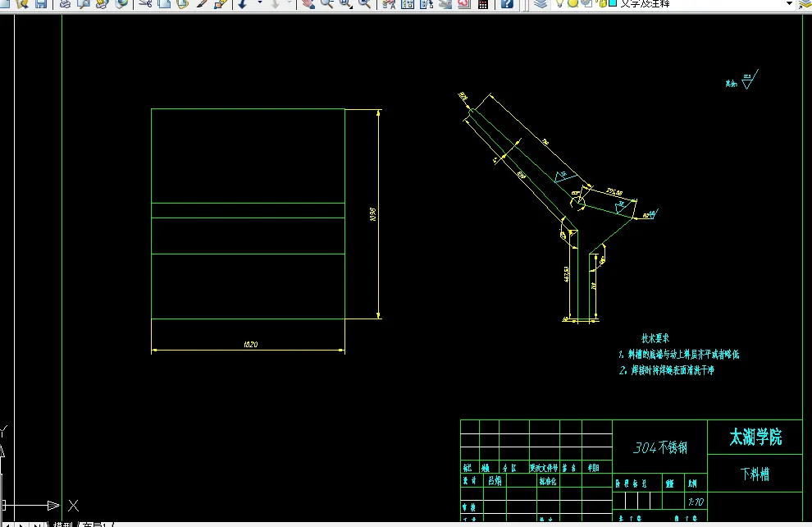
Task: Click the Paste clipboard icon
Action: click(182, 3)
